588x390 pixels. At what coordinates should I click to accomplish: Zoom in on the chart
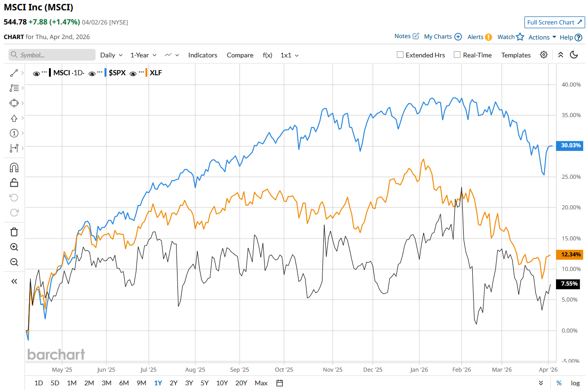pyautogui.click(x=14, y=247)
